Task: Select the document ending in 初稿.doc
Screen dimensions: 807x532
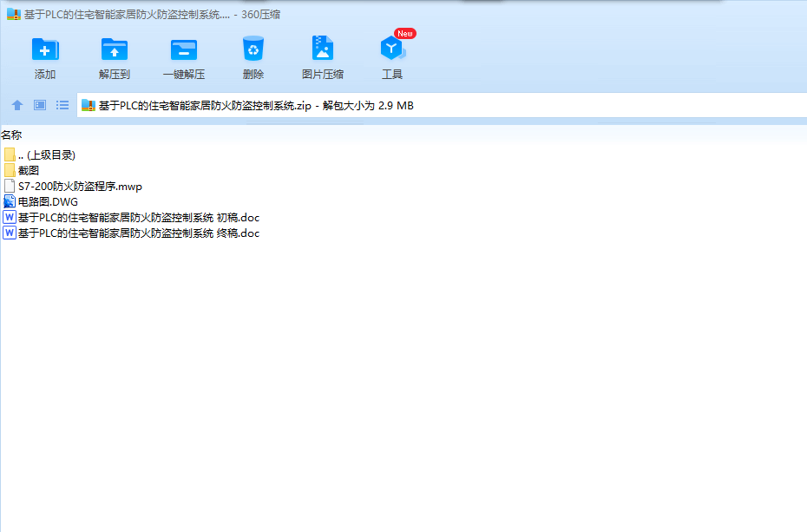Action: click(x=139, y=218)
